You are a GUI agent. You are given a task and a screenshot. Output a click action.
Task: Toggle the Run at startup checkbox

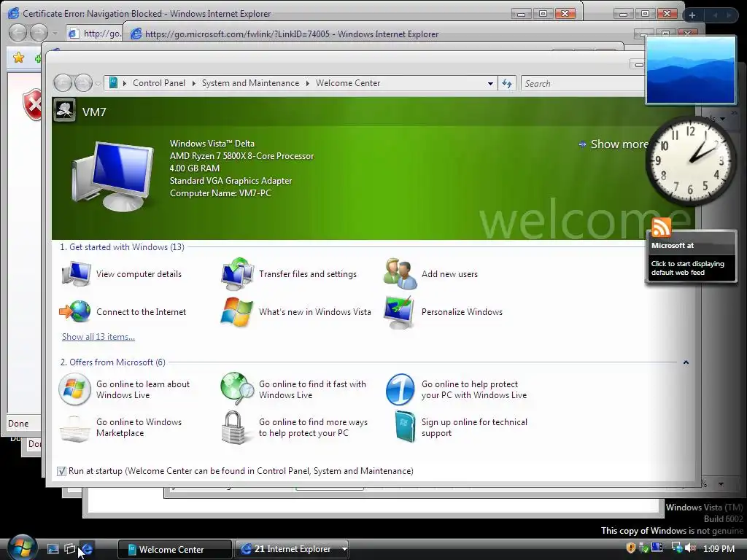pyautogui.click(x=61, y=472)
